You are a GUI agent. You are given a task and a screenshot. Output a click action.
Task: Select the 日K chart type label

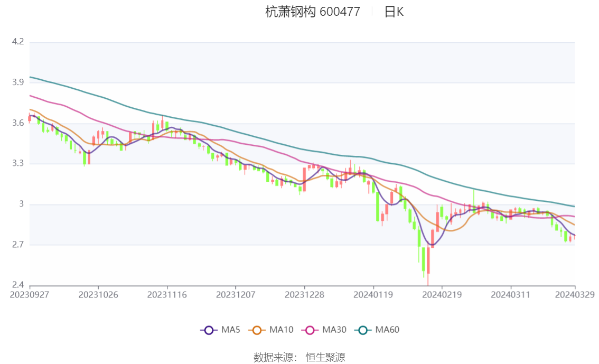pyautogui.click(x=394, y=12)
